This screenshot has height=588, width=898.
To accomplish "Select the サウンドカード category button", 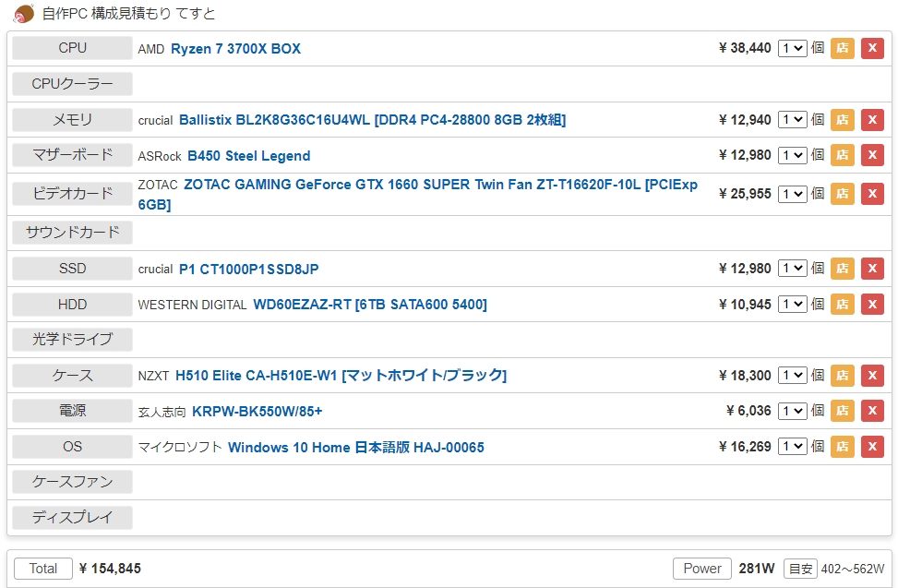I will coord(72,233).
